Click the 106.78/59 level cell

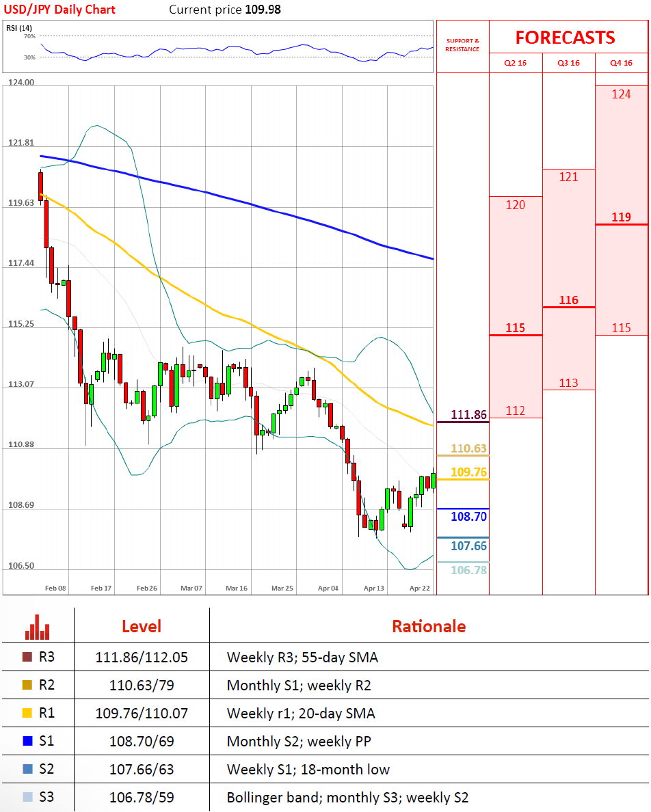pyautogui.click(x=142, y=797)
